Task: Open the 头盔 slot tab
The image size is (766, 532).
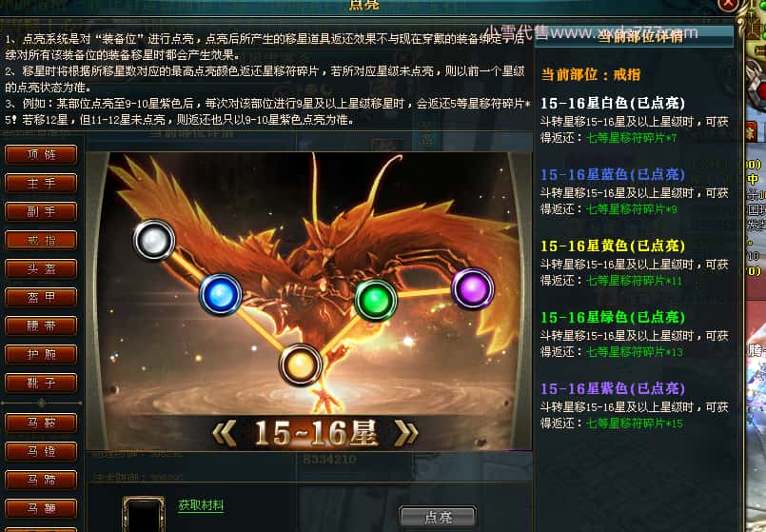Action: (x=41, y=268)
